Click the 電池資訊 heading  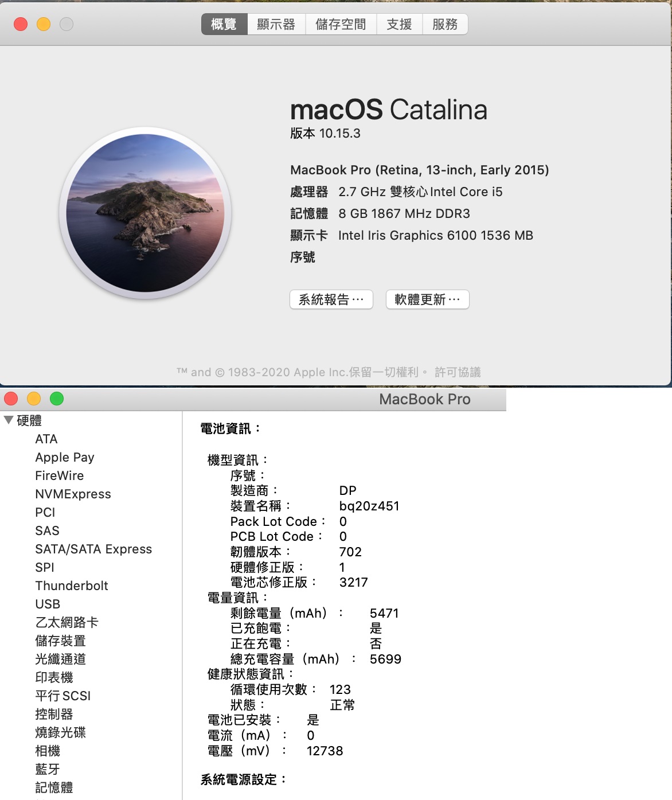coord(230,428)
